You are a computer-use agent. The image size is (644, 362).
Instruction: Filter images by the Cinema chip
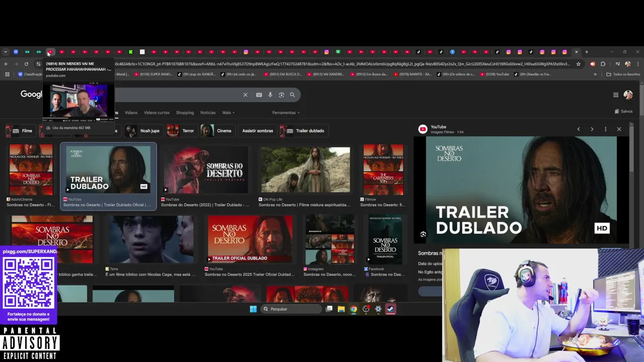[x=217, y=131]
